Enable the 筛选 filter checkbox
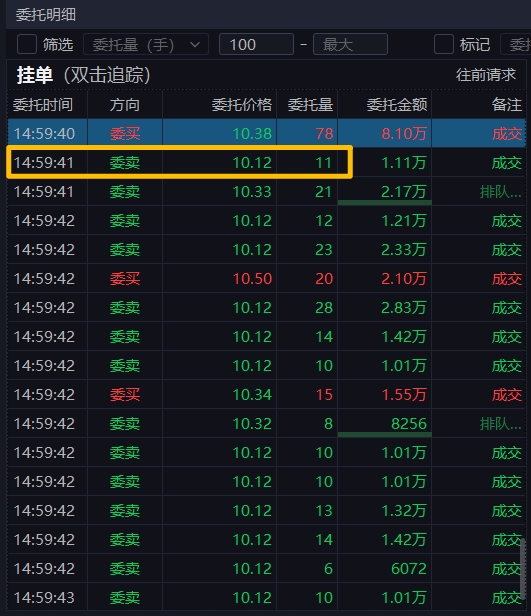This screenshot has width=531, height=616. coord(27,44)
